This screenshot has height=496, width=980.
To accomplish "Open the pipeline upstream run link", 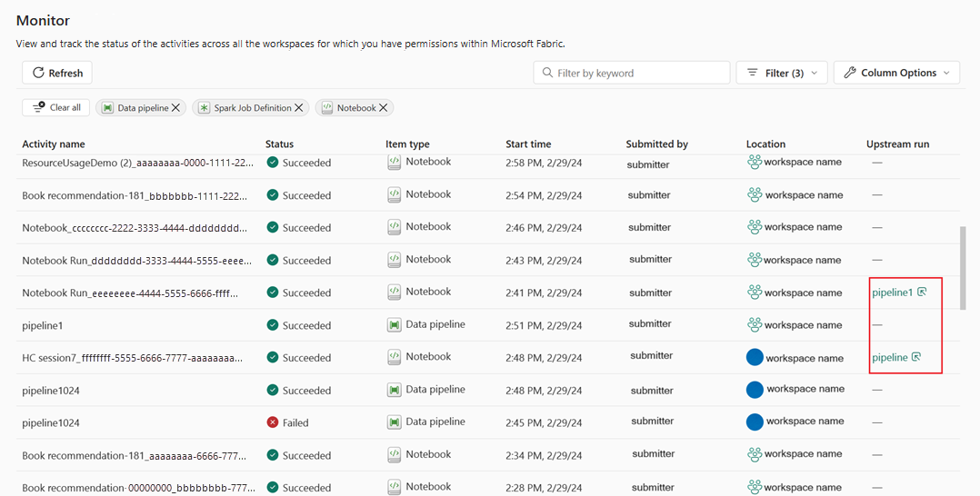I will pos(890,358).
